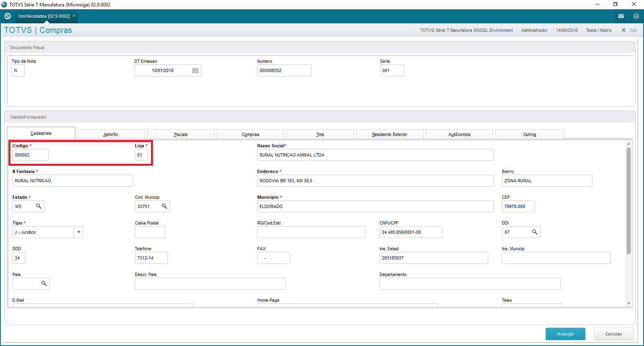The height and width of the screenshot is (346, 644).
Task: Click the TOTVS round logo icon
Action: coord(8,16)
